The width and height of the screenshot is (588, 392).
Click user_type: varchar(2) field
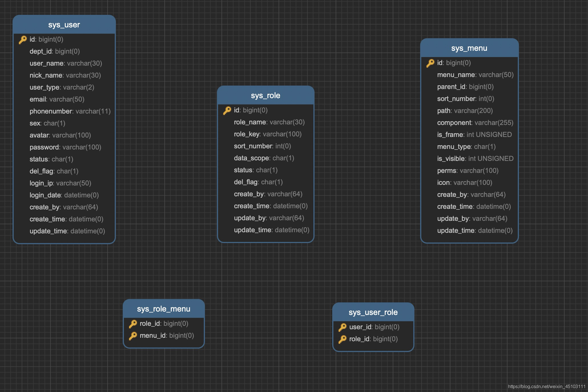tap(62, 87)
